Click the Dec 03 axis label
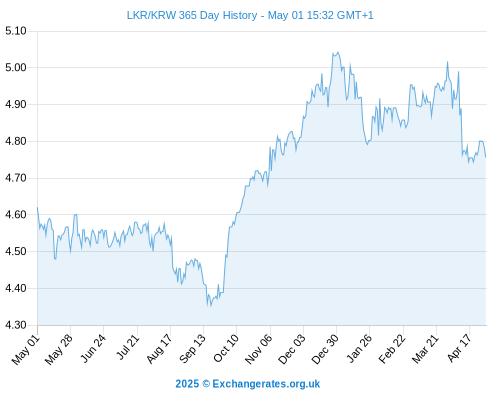The height and width of the screenshot is (400, 495). pyautogui.click(x=292, y=349)
